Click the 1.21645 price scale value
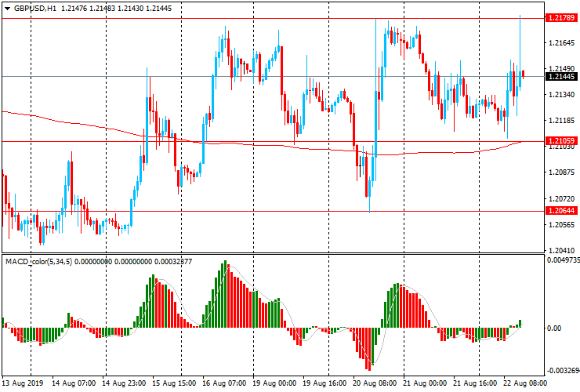580x392 pixels. [x=562, y=43]
